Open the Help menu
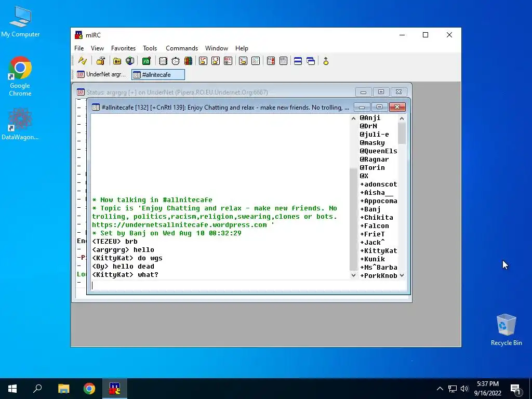The height and width of the screenshot is (399, 532). pyautogui.click(x=242, y=48)
